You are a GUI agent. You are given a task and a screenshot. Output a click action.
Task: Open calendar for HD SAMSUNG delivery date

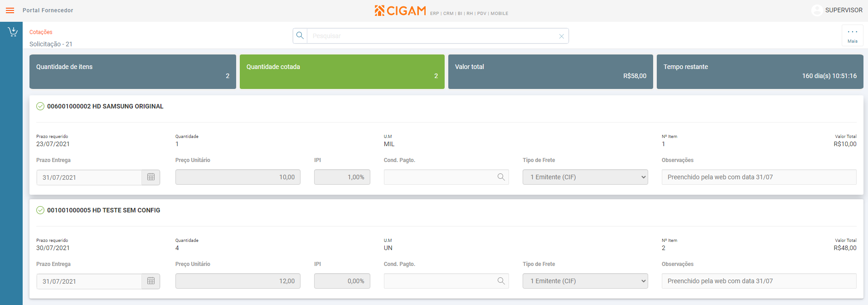pyautogui.click(x=151, y=177)
